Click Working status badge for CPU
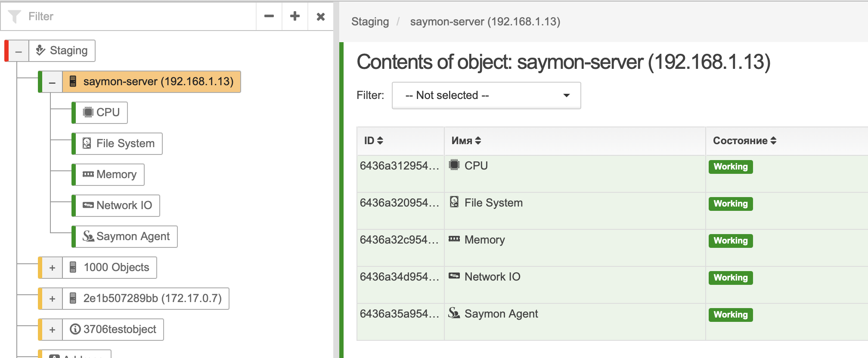Screen dimensions: 868x358 [731, 167]
